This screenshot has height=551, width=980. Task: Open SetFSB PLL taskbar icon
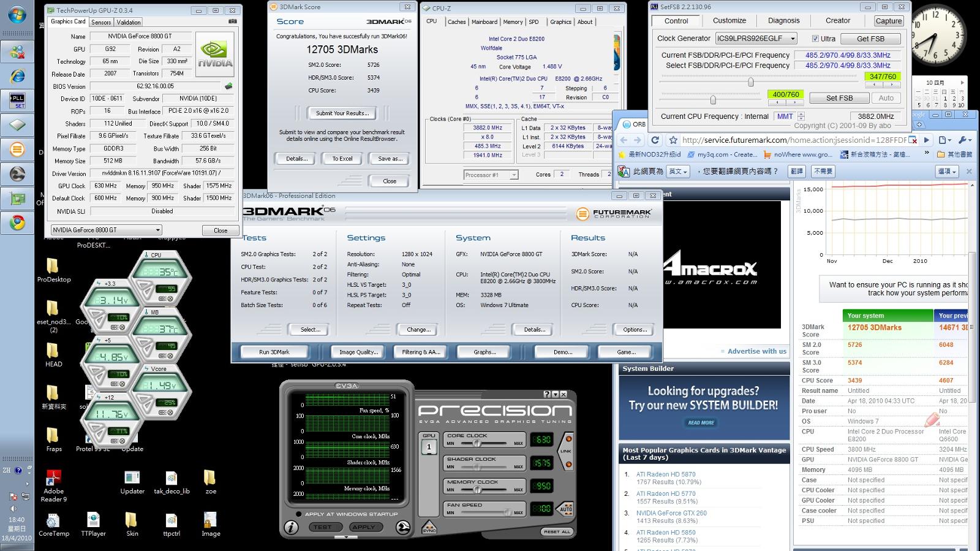17,101
